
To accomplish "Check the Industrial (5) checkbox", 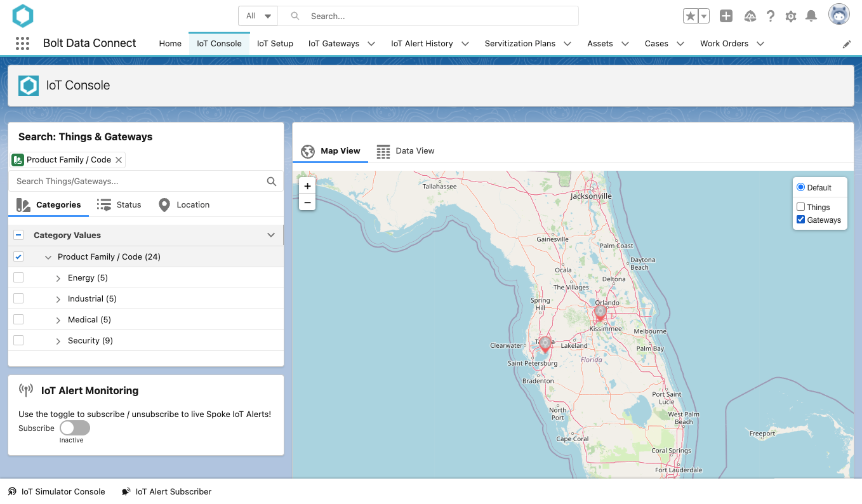I will click(x=18, y=298).
